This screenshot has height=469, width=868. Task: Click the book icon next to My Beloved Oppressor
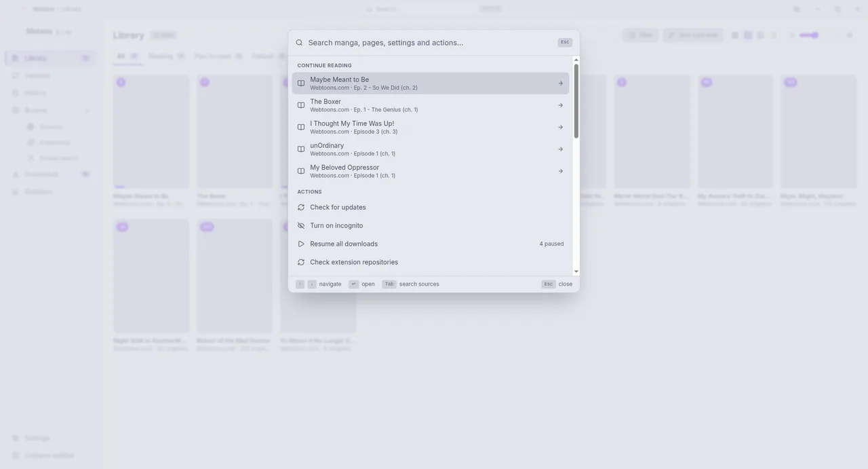(301, 171)
